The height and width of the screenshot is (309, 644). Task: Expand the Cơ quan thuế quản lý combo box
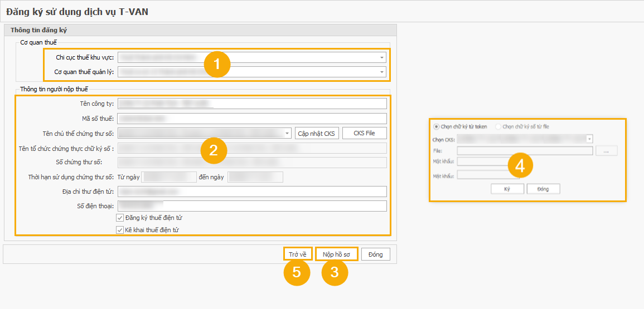click(x=382, y=72)
